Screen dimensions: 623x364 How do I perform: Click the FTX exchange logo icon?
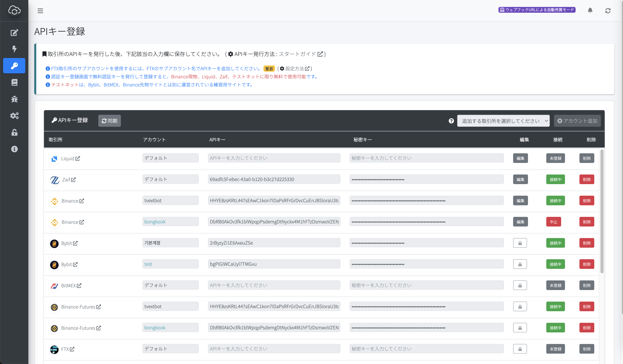[54, 349]
